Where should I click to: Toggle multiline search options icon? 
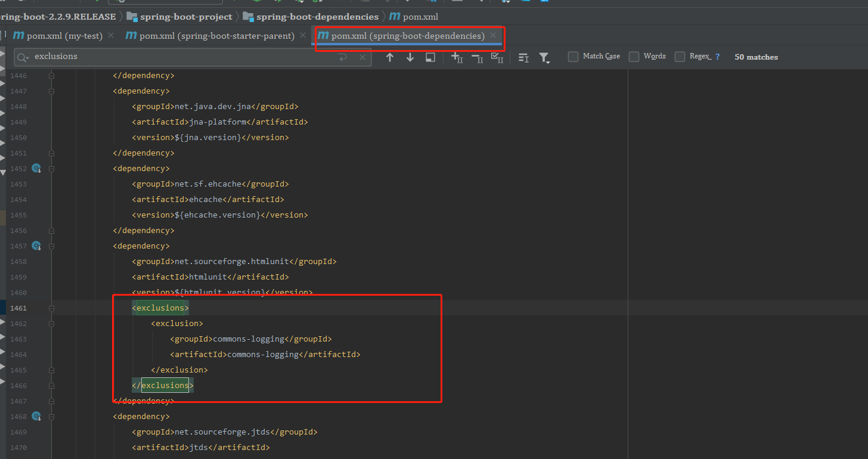[x=523, y=57]
